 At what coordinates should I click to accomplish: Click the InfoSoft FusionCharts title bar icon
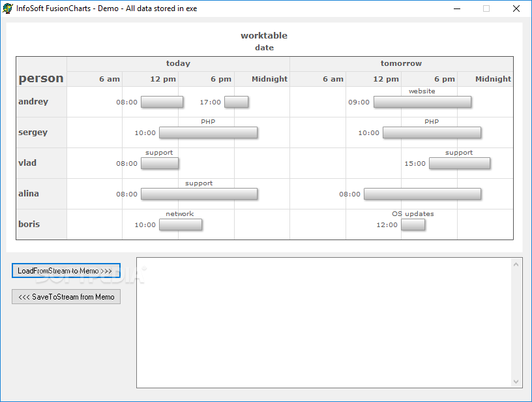click(x=9, y=8)
